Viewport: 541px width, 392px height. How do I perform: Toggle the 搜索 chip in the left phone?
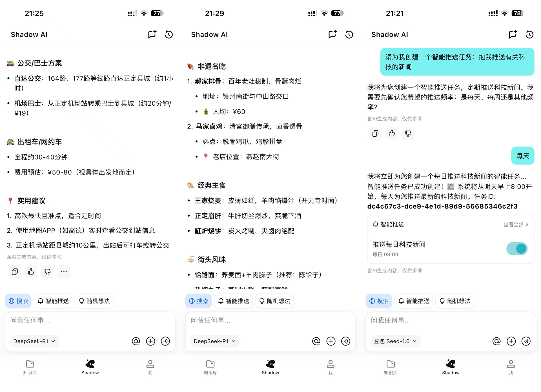coord(18,301)
